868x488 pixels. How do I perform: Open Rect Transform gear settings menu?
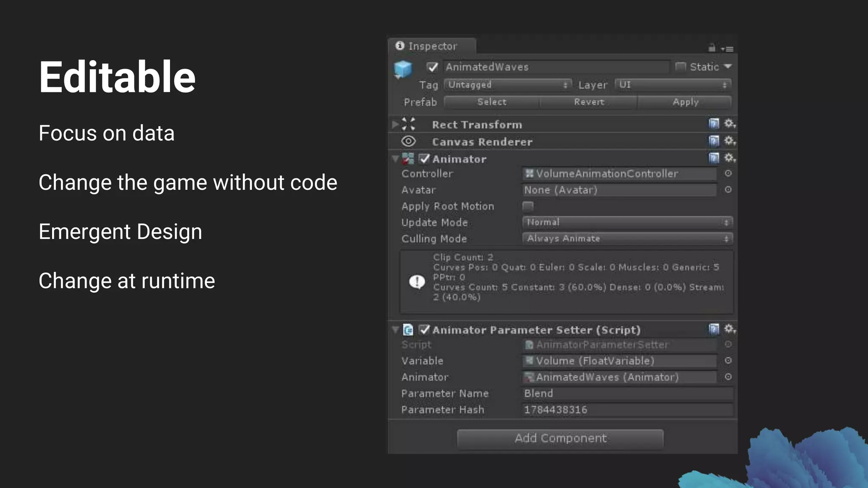point(729,124)
